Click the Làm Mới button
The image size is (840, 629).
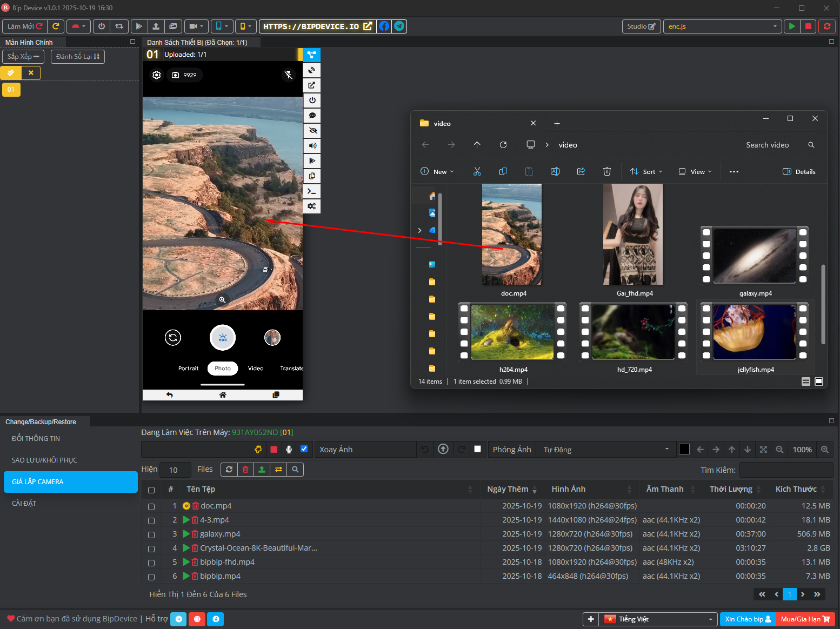click(24, 26)
